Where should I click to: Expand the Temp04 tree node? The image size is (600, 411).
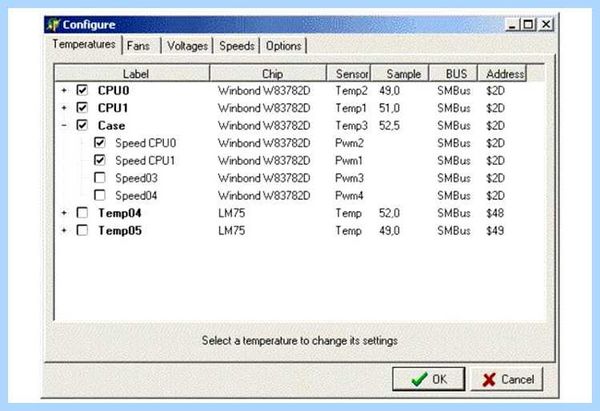(x=64, y=213)
